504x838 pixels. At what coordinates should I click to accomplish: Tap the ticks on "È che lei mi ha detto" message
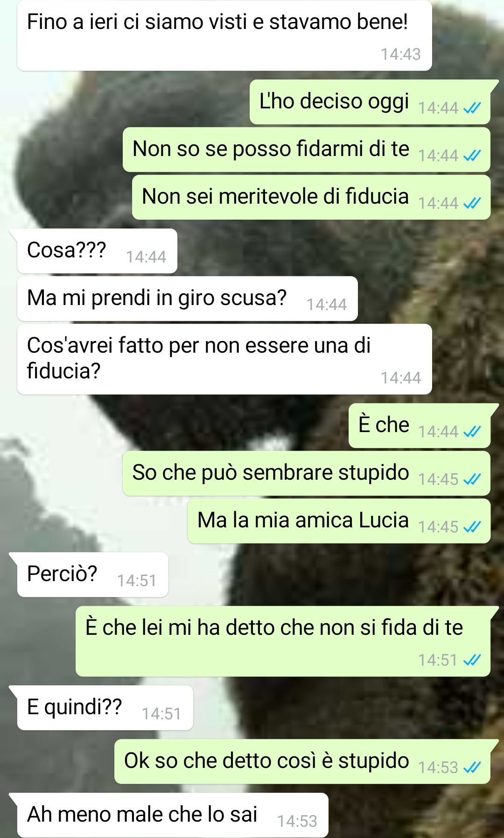point(472,660)
